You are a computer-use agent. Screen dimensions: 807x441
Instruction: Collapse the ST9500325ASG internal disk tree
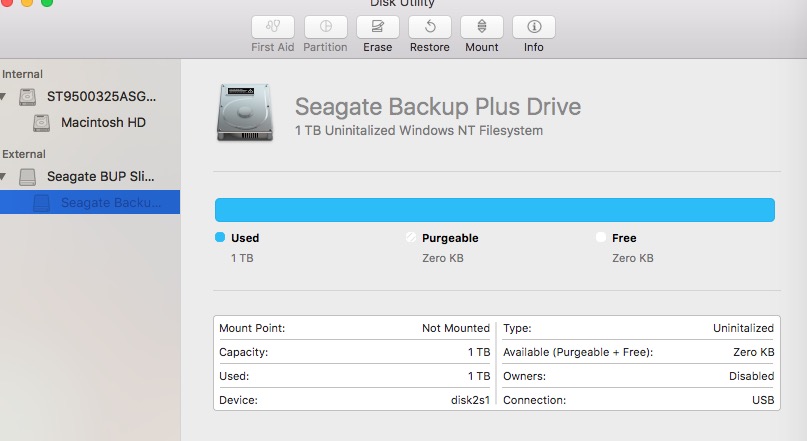[x=4, y=97]
